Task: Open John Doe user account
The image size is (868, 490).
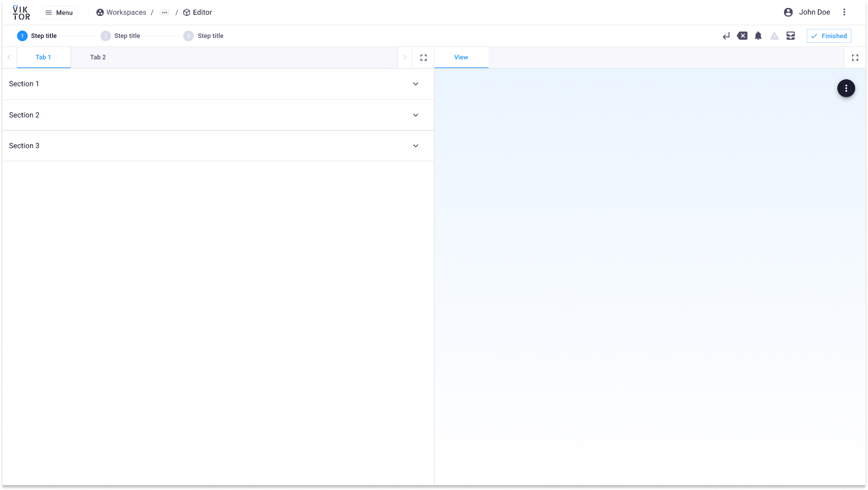Action: (x=807, y=12)
